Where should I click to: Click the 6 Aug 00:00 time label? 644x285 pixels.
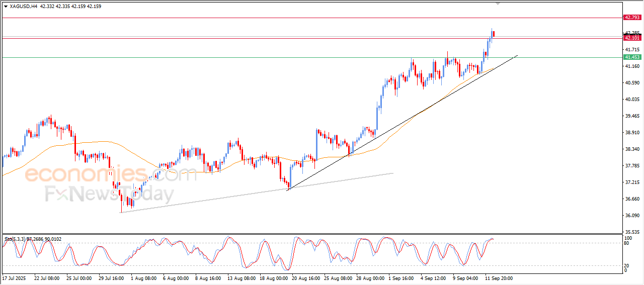pos(176,277)
